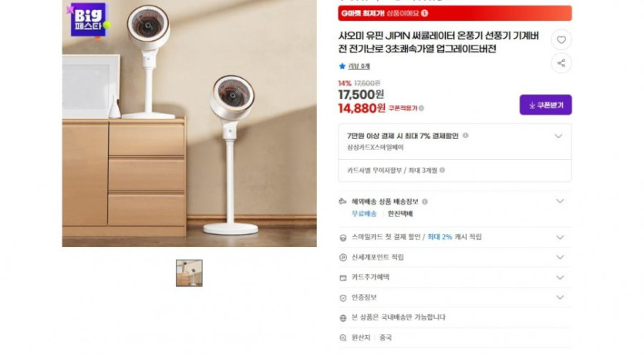The image size is (644, 356).
Task: Open the 리뷰 0개 reviews link
Action: (359, 66)
